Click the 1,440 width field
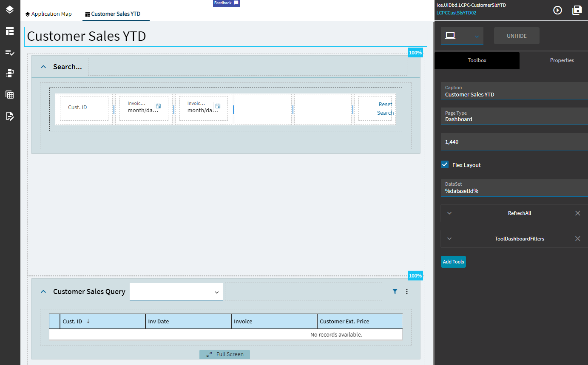 pyautogui.click(x=514, y=141)
